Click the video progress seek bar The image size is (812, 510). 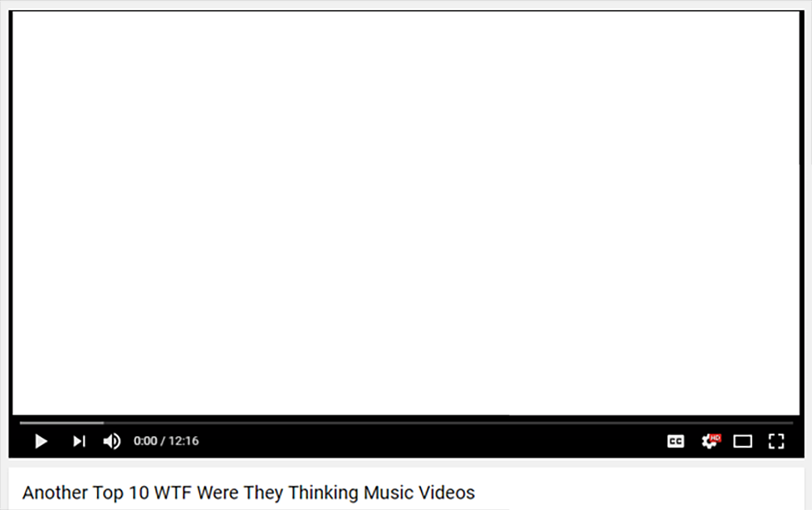click(407, 423)
